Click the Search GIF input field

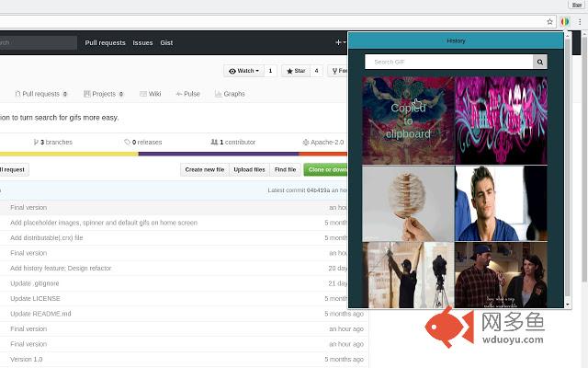(449, 62)
